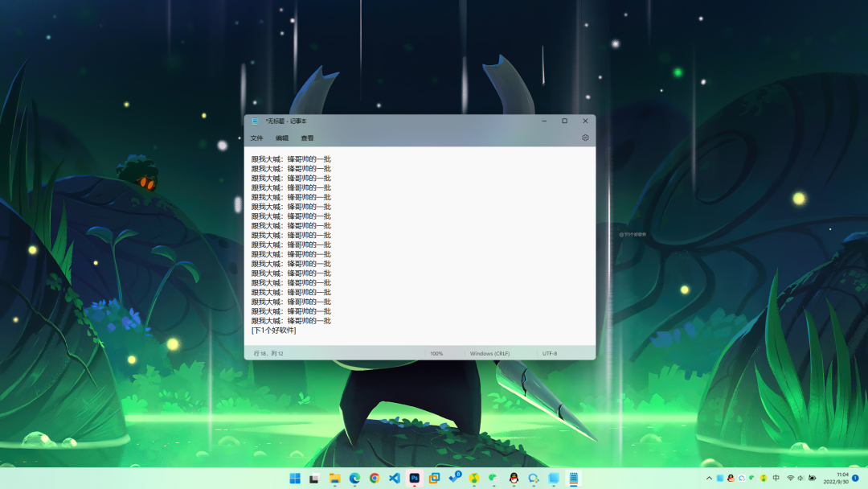868x489 pixels.
Task: Open the Windows Start menu
Action: 293,479
